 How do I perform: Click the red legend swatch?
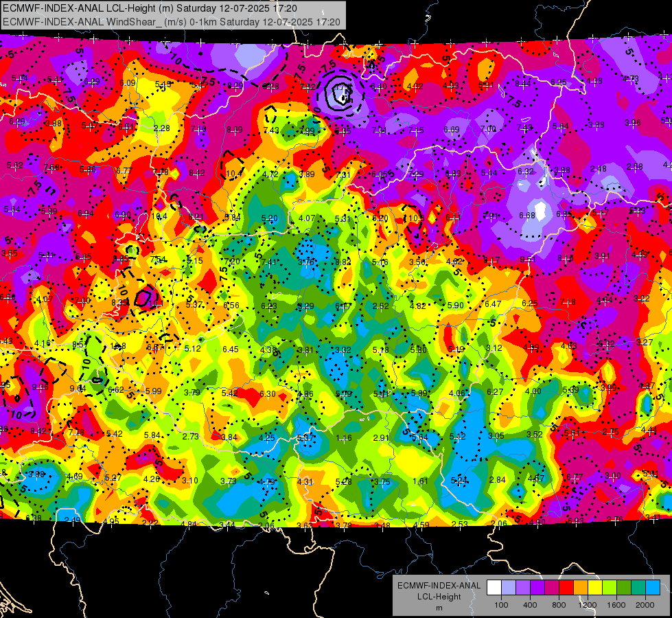(566, 588)
